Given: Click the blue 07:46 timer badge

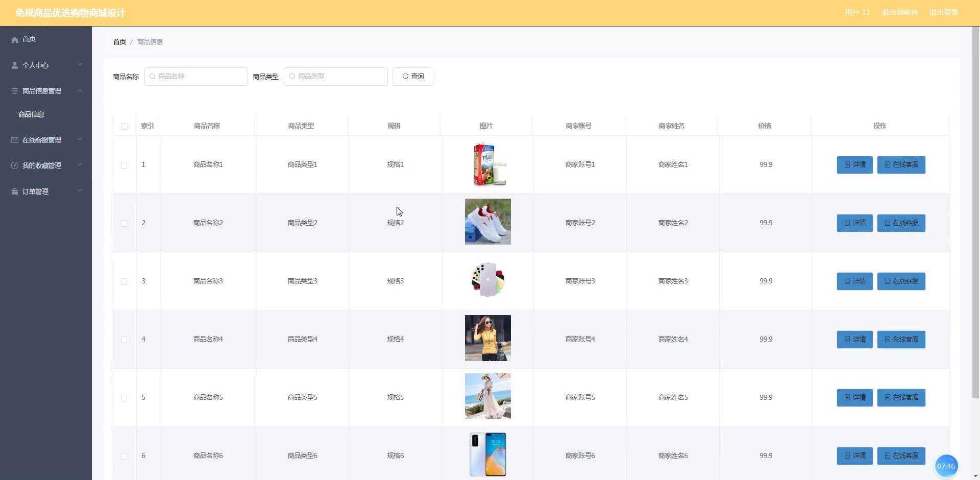Looking at the screenshot, I should coord(946,466).
